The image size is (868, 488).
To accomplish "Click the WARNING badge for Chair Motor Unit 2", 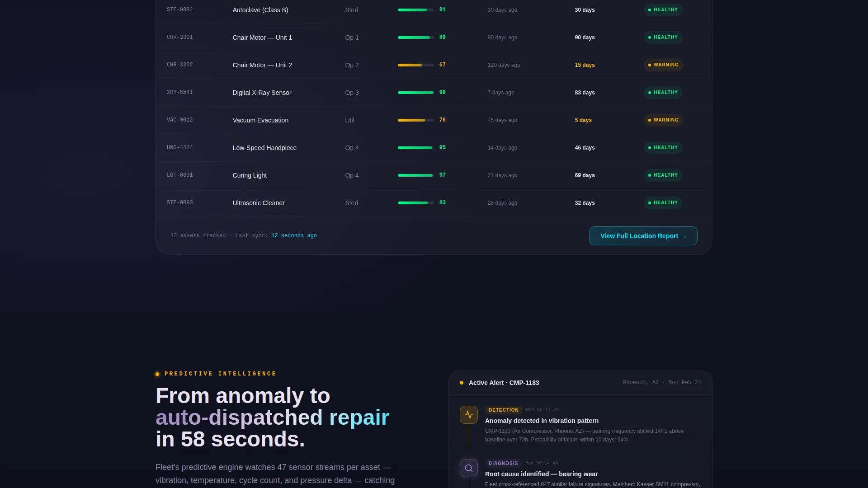I will [663, 65].
